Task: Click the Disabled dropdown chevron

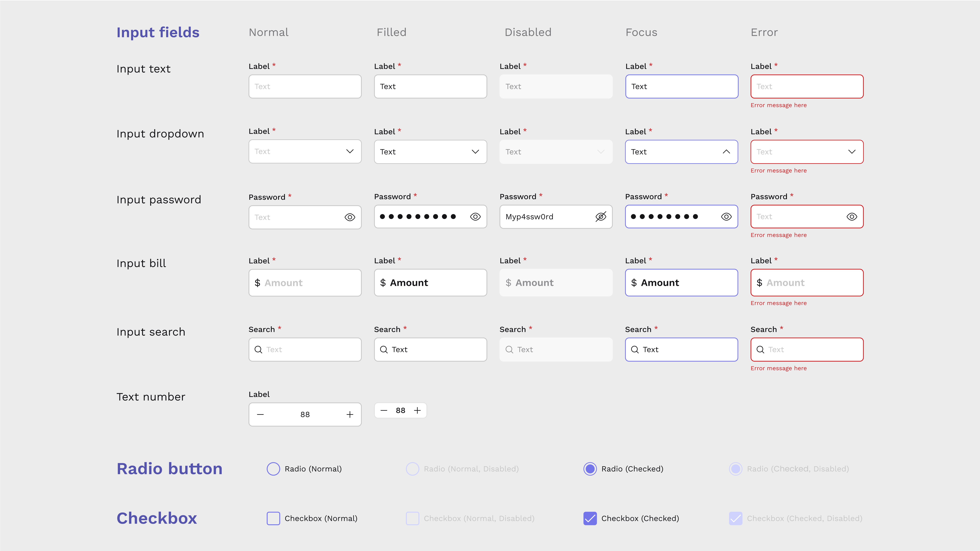Action: click(x=601, y=152)
